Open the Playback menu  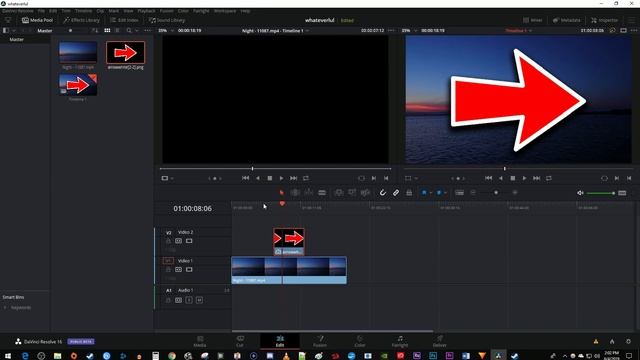click(146, 11)
